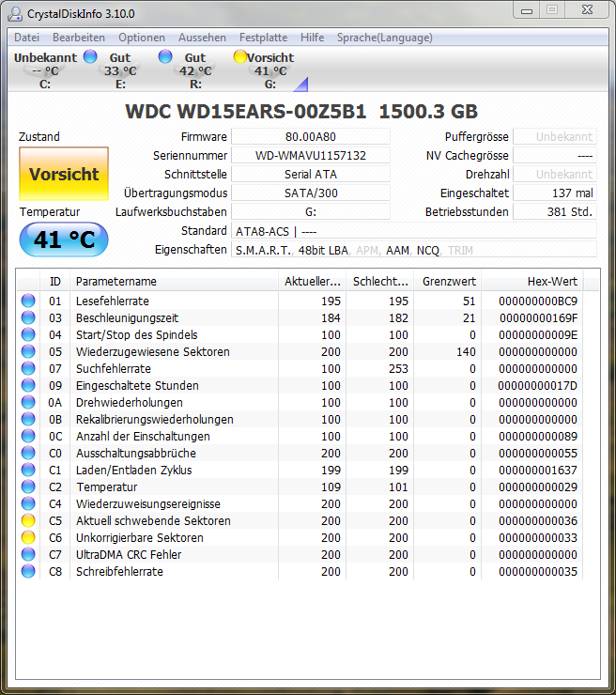This screenshot has width=616, height=695.
Task: Click the Aktueller... column header
Action: [313, 282]
